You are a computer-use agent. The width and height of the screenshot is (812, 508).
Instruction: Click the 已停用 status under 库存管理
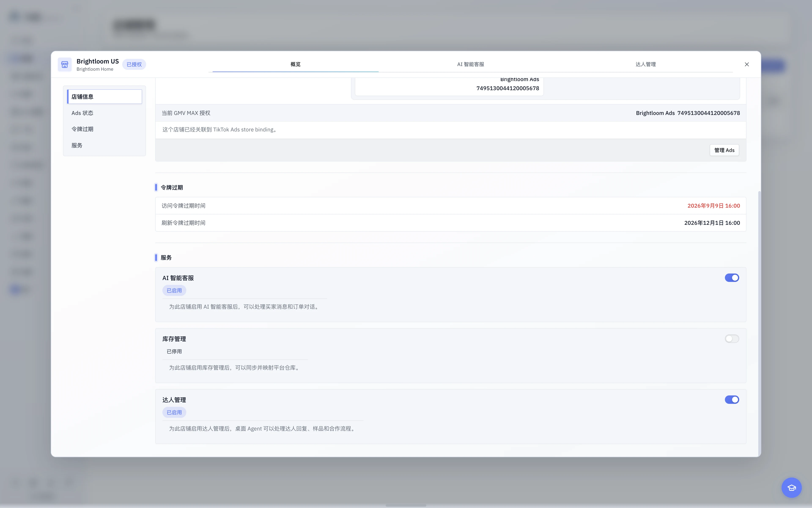(174, 351)
